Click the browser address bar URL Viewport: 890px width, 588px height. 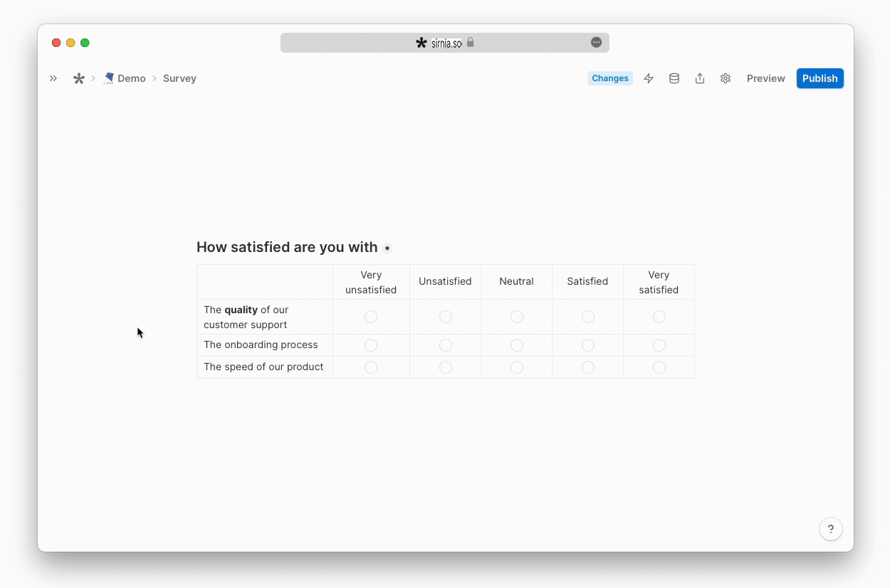point(446,43)
